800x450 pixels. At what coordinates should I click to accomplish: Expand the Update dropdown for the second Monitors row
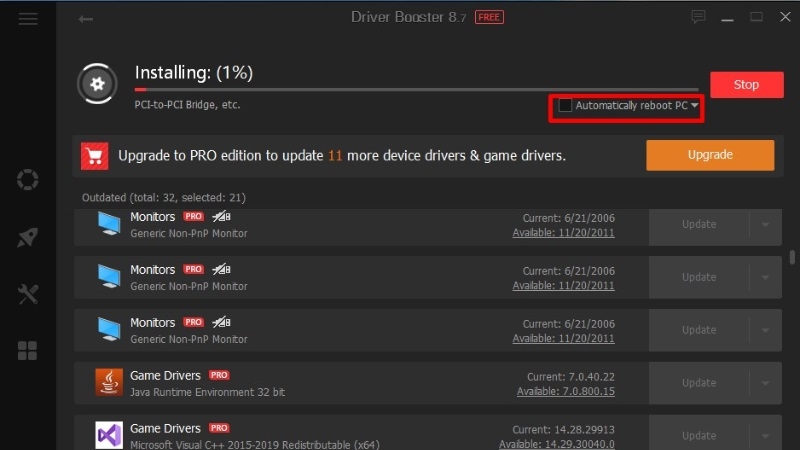click(x=765, y=278)
